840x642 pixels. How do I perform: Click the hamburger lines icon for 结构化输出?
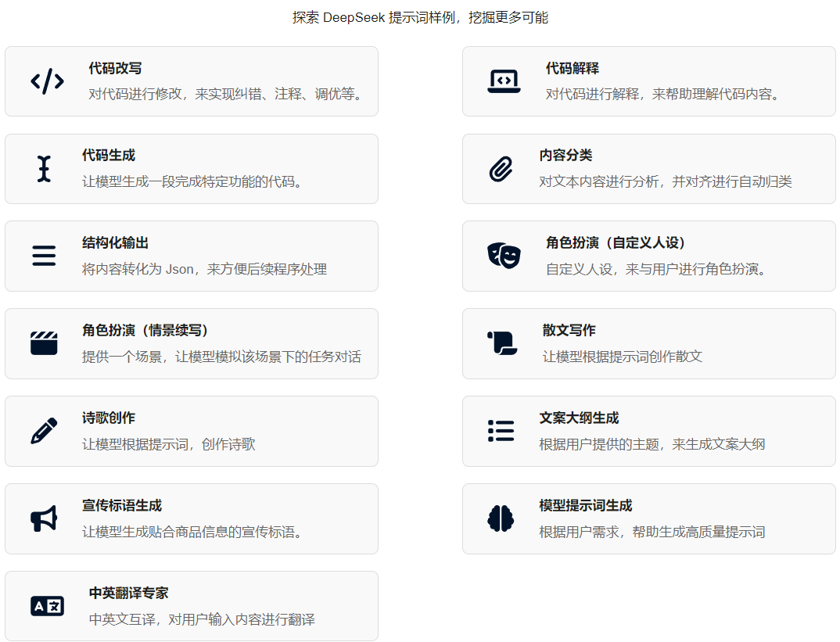tap(44, 256)
